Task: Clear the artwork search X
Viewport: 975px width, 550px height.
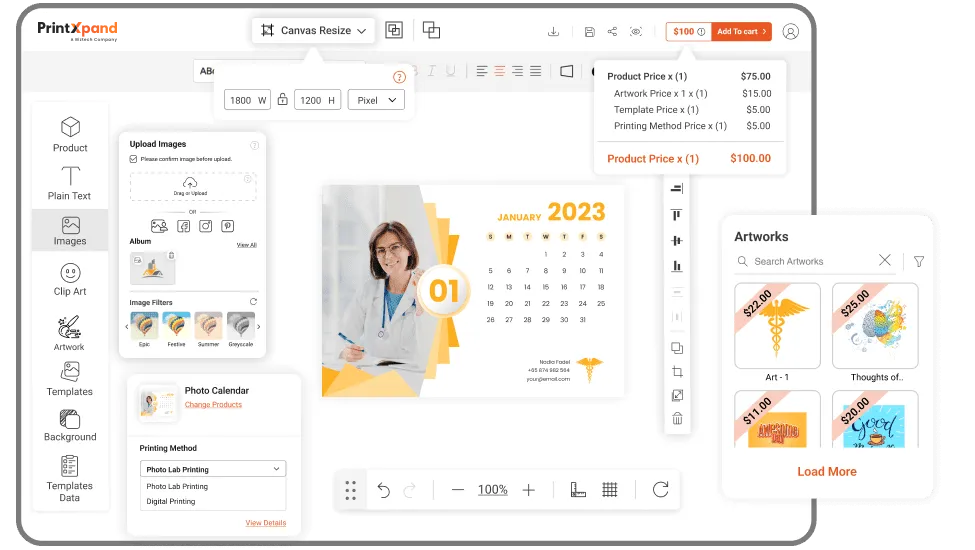Action: 884,260
